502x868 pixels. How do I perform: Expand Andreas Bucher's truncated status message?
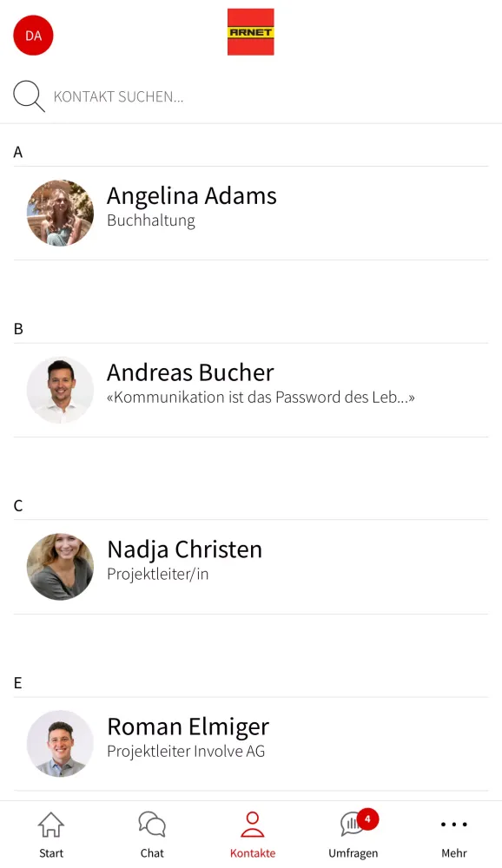click(x=261, y=397)
